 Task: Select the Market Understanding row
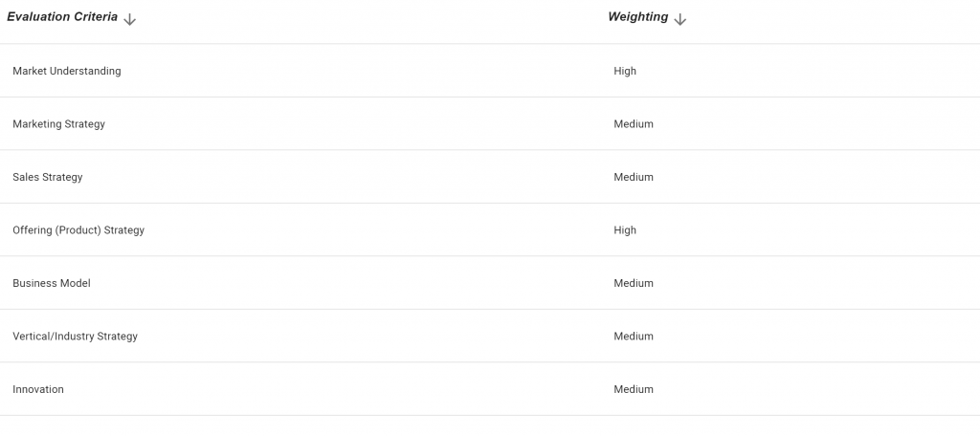pos(490,71)
